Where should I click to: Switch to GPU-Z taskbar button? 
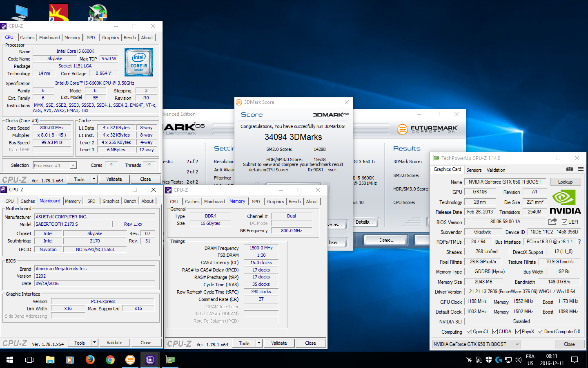[x=170, y=360]
